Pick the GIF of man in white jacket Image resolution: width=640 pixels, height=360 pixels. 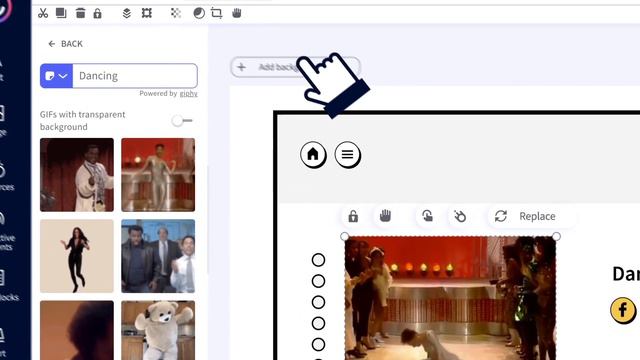click(x=77, y=175)
